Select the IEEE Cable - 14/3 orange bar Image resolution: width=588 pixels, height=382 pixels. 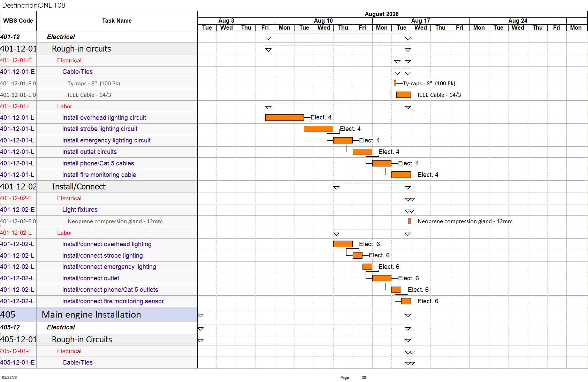point(403,95)
